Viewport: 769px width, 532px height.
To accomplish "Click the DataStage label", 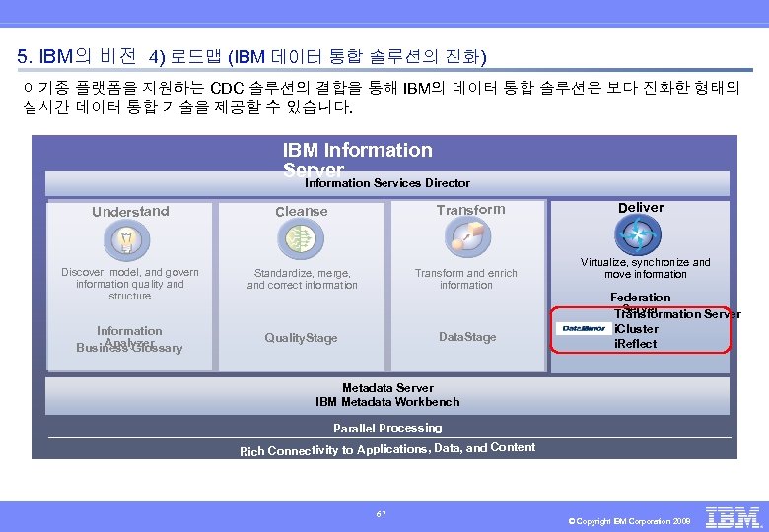I will [x=467, y=337].
